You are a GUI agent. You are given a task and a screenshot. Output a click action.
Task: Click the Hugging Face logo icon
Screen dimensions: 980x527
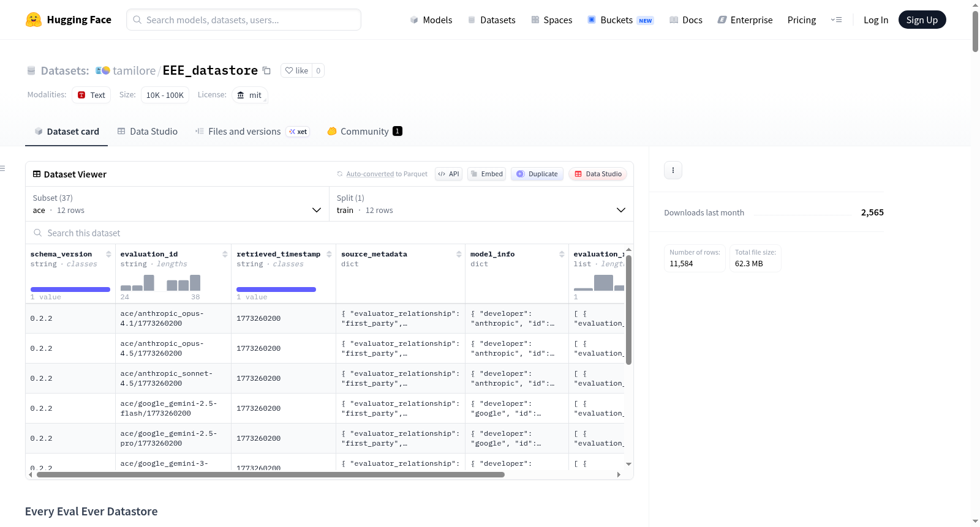[34, 20]
